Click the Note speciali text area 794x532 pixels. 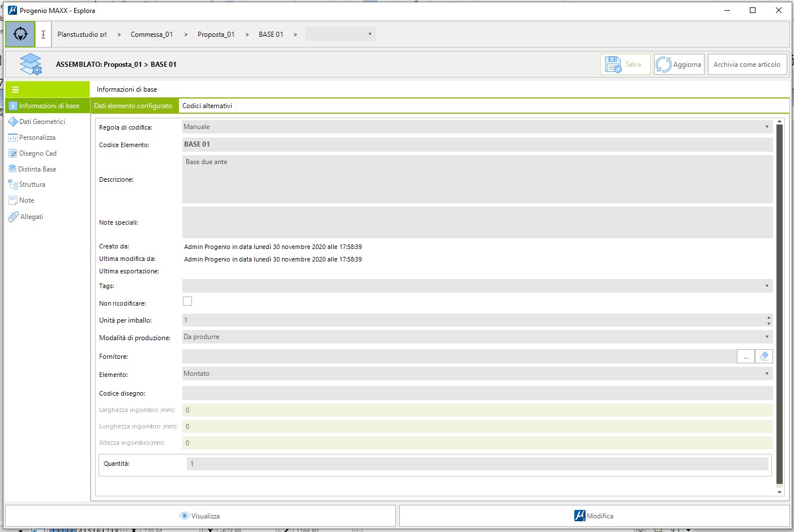coord(477,222)
